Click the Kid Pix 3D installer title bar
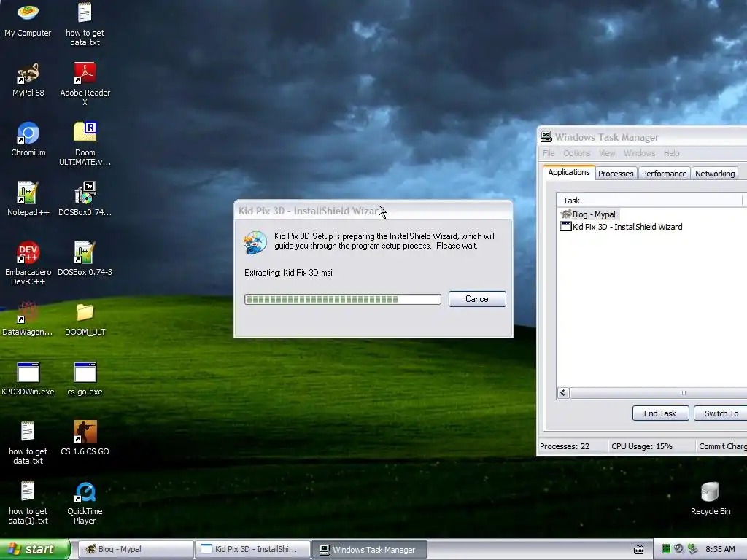The image size is (747, 560). 373,211
